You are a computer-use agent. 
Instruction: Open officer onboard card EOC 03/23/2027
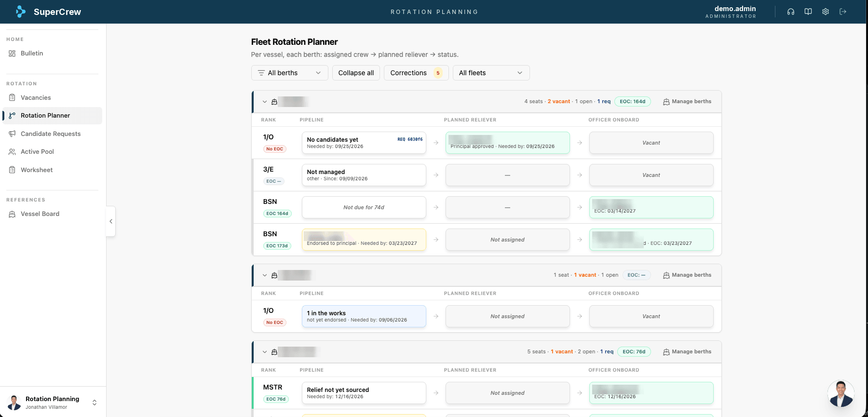[651, 240]
